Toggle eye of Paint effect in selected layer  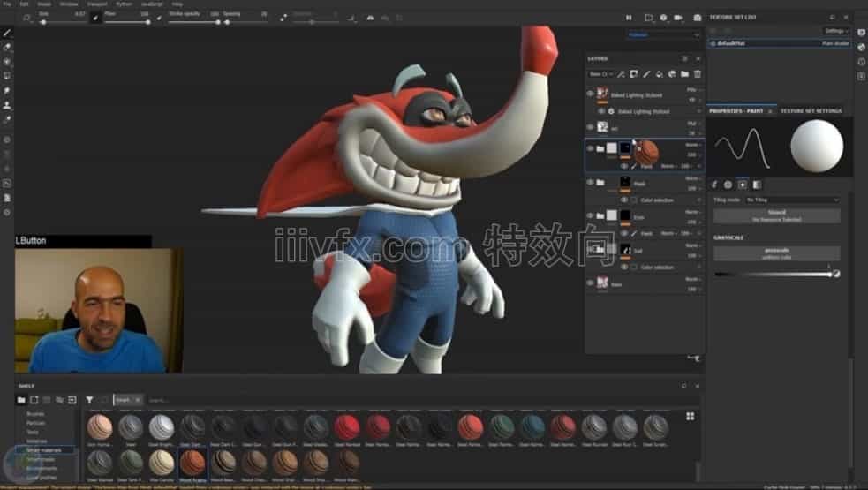(624, 166)
